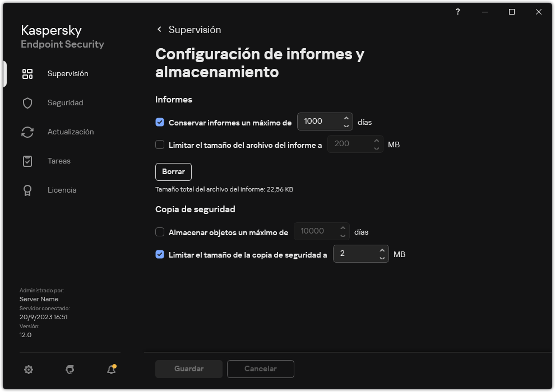Open Kaspersky help via the question mark
Image resolution: width=555 pixels, height=392 pixels.
tap(457, 12)
